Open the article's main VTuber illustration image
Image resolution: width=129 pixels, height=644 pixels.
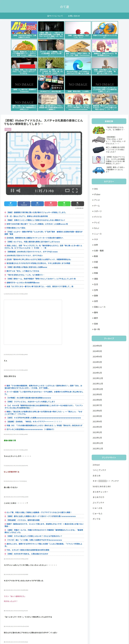pyautogui.click(x=44, y=163)
